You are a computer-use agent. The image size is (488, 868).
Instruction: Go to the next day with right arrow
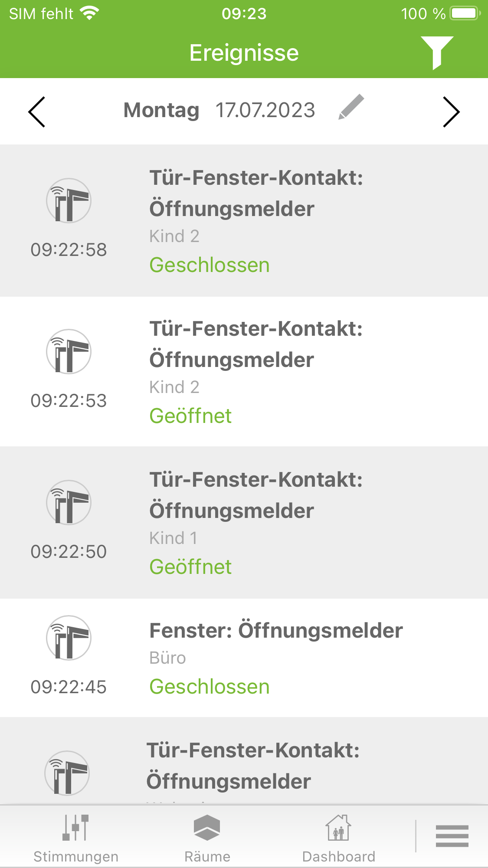point(451,112)
